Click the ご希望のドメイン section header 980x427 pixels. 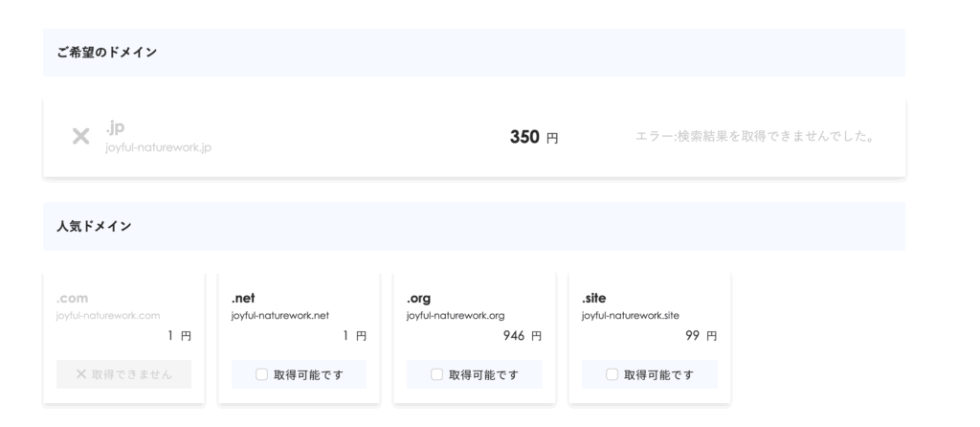tap(106, 53)
